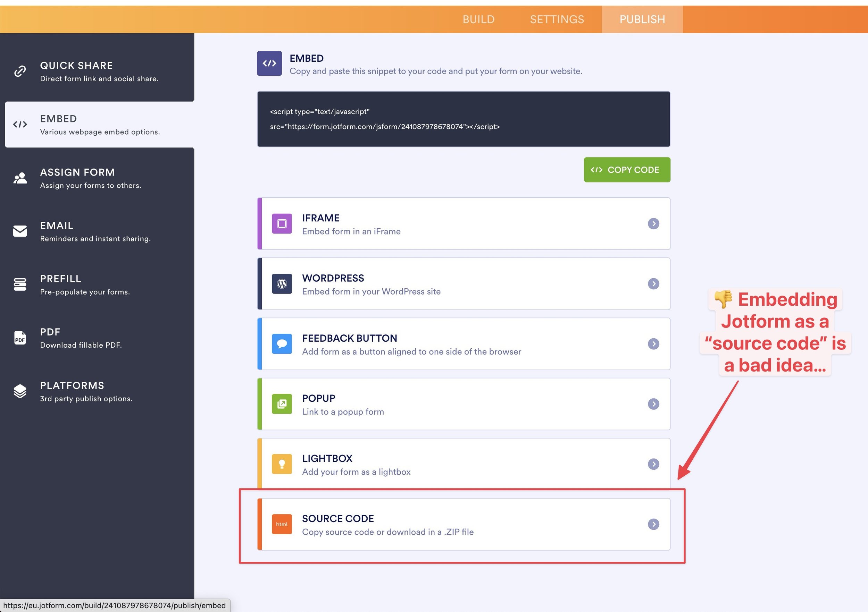Screen dimensions: 868x612
Task: Open the Platforms sidebar label
Action: 72,385
